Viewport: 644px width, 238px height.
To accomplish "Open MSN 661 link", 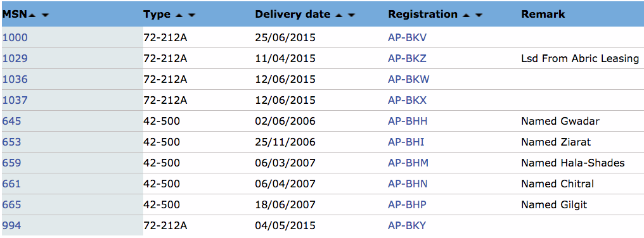I will (11, 184).
